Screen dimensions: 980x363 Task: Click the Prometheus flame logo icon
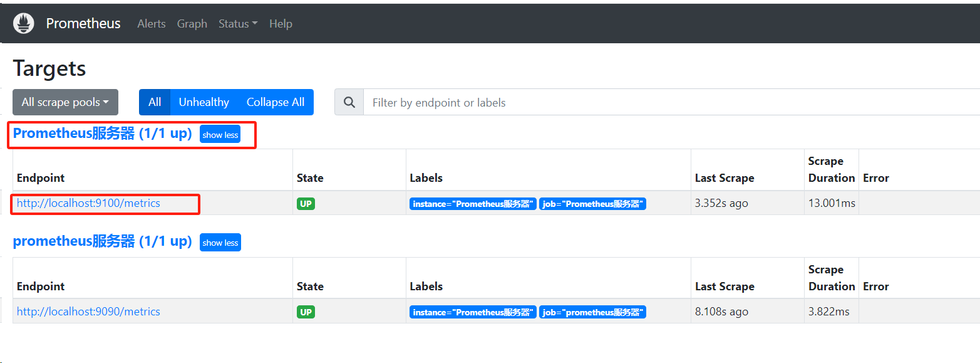tap(24, 24)
